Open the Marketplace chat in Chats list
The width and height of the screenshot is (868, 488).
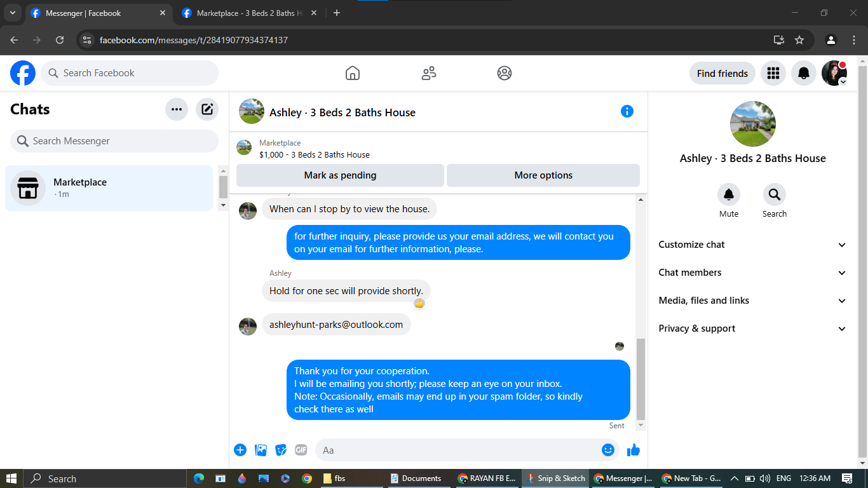[x=109, y=188]
